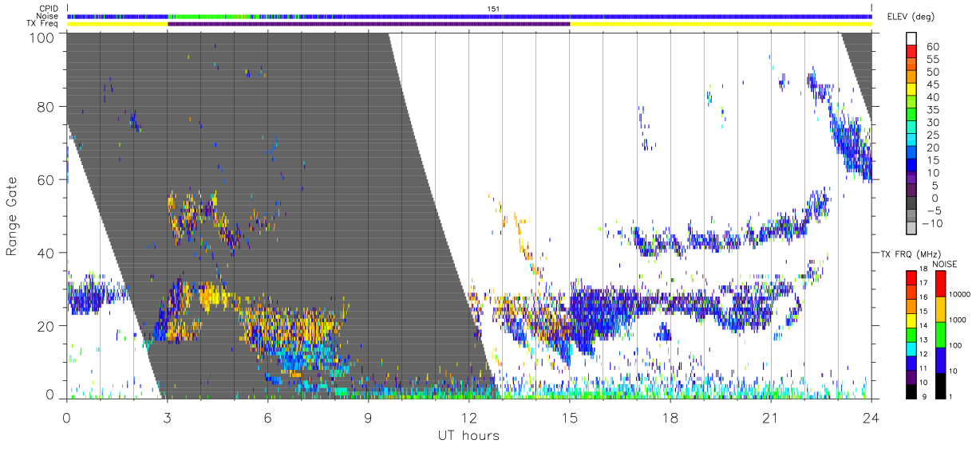
Task: Pick the green segment of the NOISE colorbar
Action: [x=940, y=335]
